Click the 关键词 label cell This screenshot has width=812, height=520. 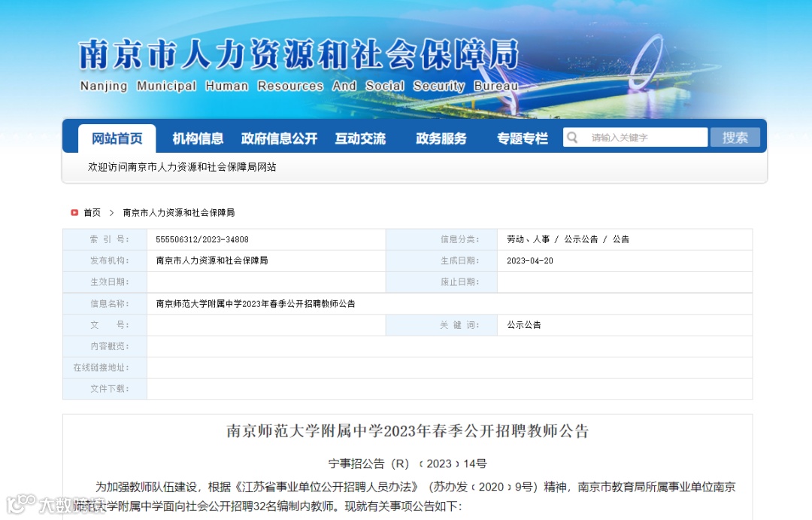tap(442, 325)
